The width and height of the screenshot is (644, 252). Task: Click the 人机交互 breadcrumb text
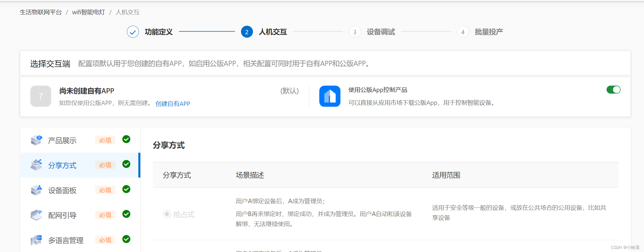(x=127, y=12)
